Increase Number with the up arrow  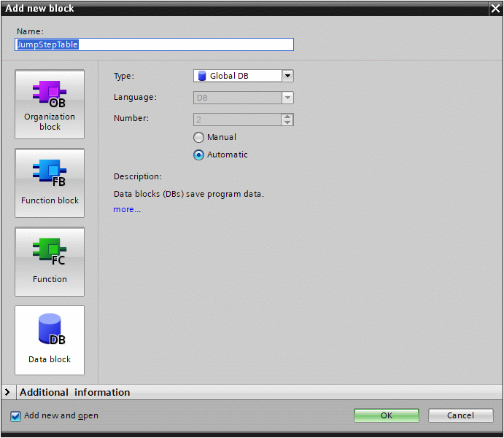(x=287, y=116)
